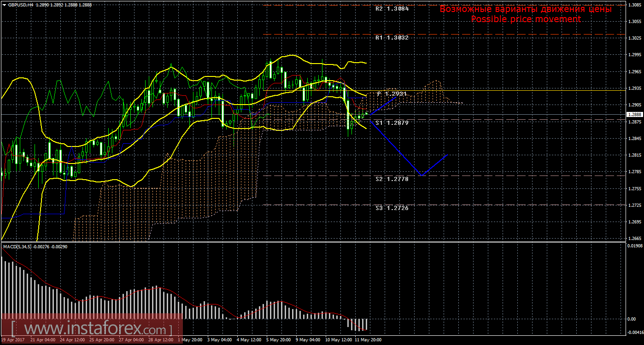The height and width of the screenshot is (345, 644).
Task: Click the arrow beside the GBPUSD,H4 title
Action: (x=4, y=4)
